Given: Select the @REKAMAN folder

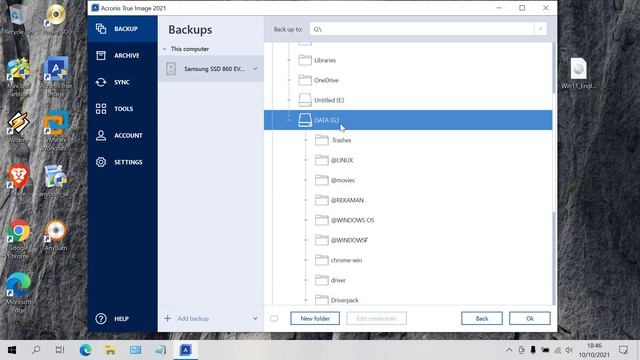Looking at the screenshot, I should tap(347, 200).
